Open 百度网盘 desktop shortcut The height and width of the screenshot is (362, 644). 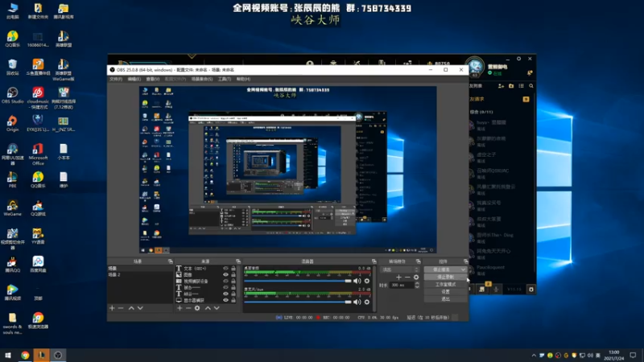[x=38, y=265]
